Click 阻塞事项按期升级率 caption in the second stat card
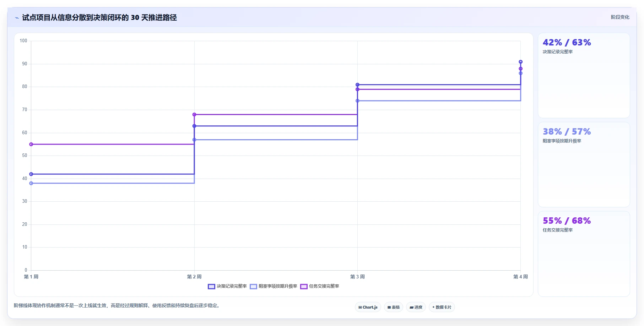 point(562,141)
